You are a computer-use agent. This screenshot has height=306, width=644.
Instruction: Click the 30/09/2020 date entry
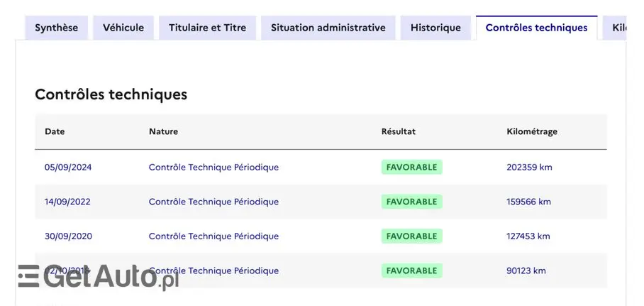(x=68, y=236)
